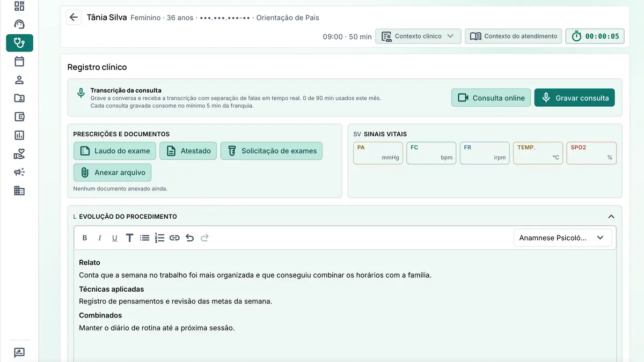644x362 pixels.
Task: Click the SPO2 % saturation field
Action: [591, 153]
